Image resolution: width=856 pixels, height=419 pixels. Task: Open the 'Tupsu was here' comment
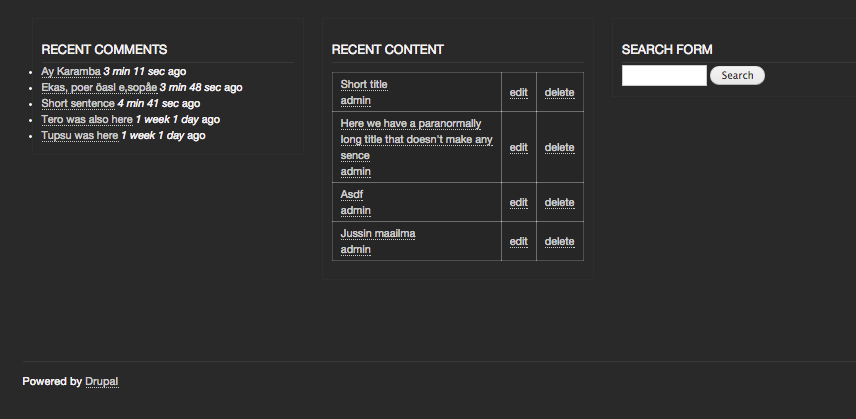(80, 135)
